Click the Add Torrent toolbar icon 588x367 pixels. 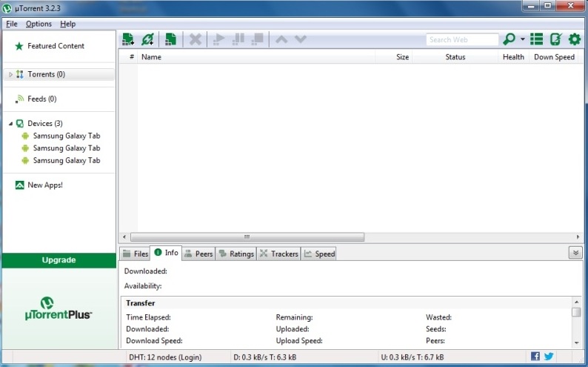tap(128, 39)
